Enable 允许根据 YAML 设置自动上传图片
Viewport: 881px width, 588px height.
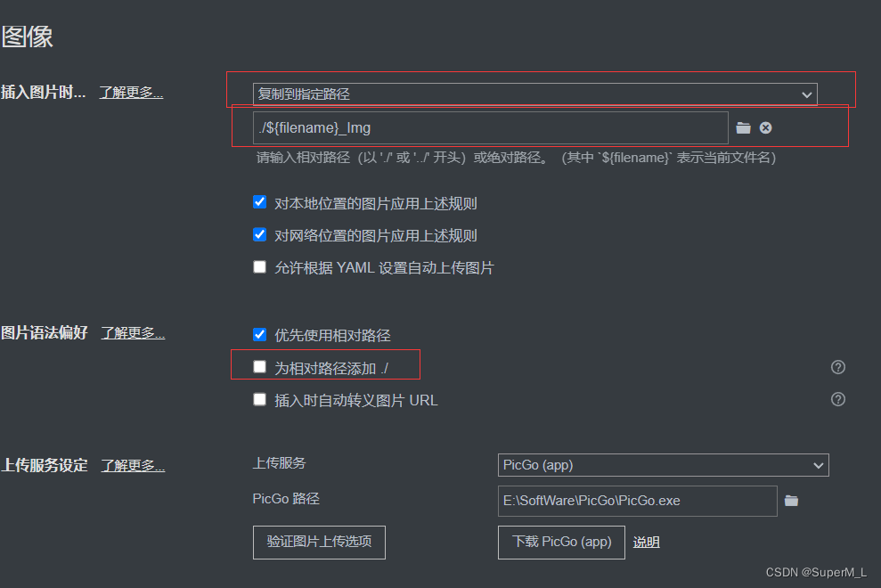pos(259,266)
